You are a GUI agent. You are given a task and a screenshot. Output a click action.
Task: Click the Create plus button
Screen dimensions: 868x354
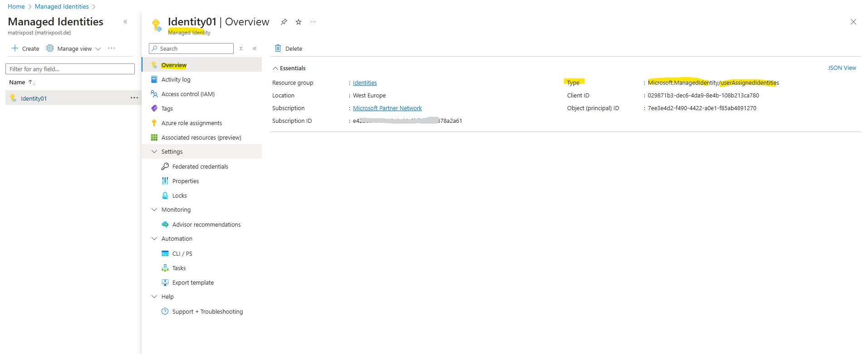(x=25, y=48)
